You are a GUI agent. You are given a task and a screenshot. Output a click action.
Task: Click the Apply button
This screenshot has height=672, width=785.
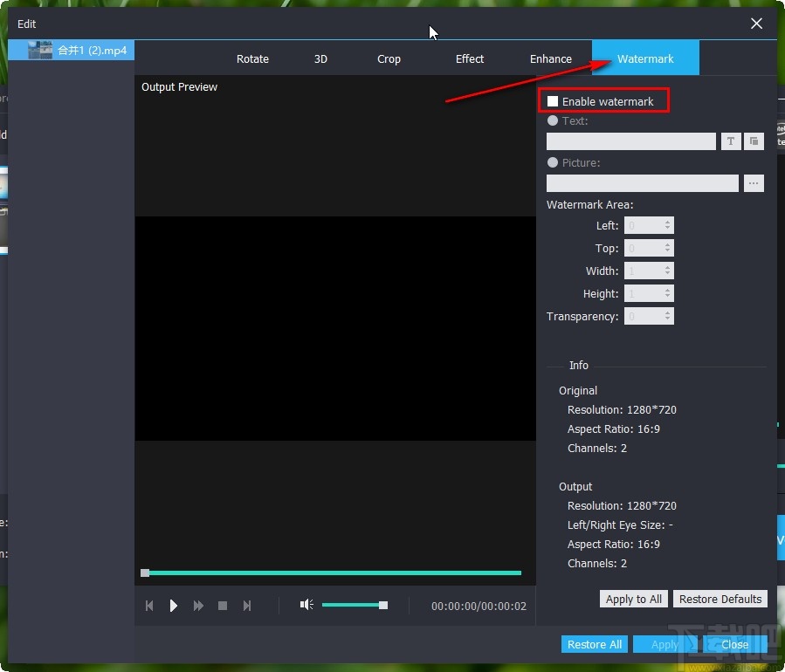click(664, 644)
